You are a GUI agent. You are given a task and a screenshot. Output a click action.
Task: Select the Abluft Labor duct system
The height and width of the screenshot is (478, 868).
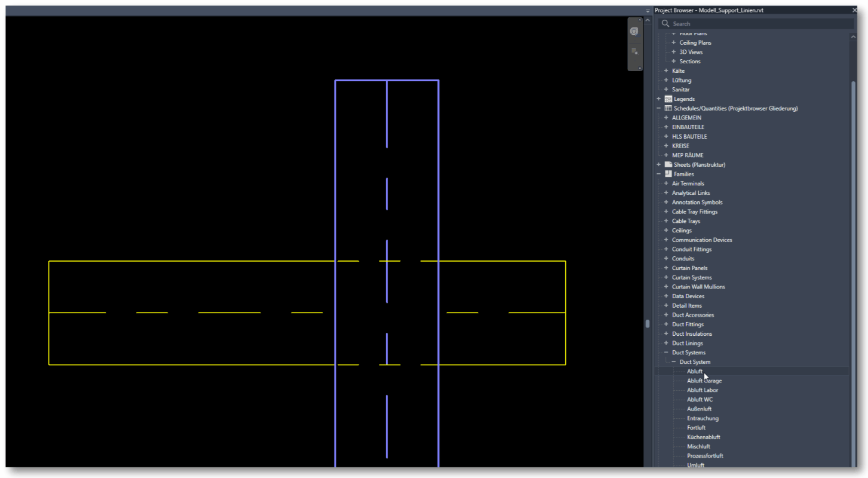point(703,390)
